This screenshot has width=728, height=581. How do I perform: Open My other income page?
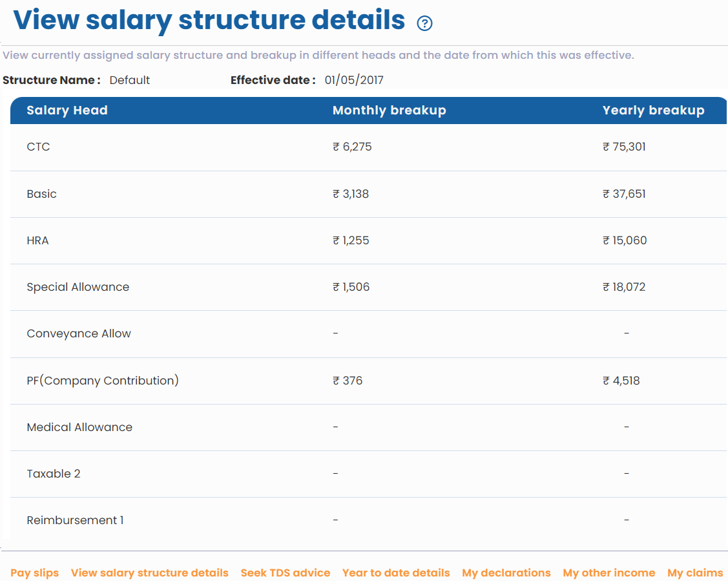click(x=608, y=573)
